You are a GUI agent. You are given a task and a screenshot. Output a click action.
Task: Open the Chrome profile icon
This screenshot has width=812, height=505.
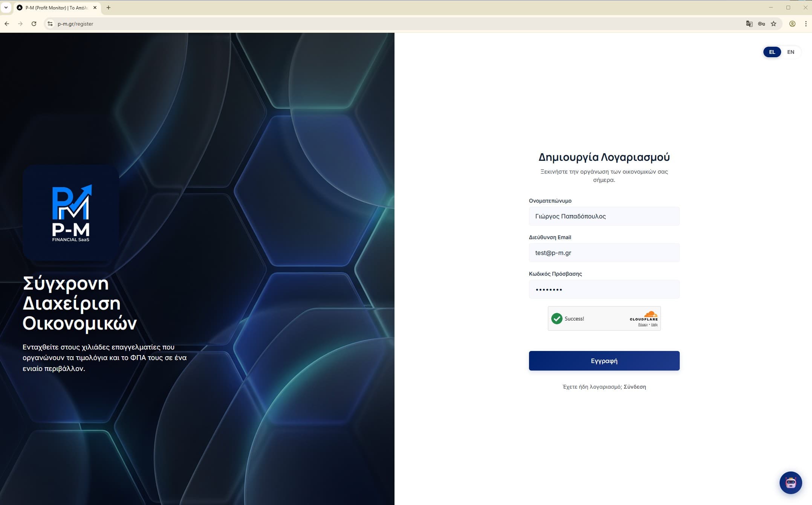[792, 24]
